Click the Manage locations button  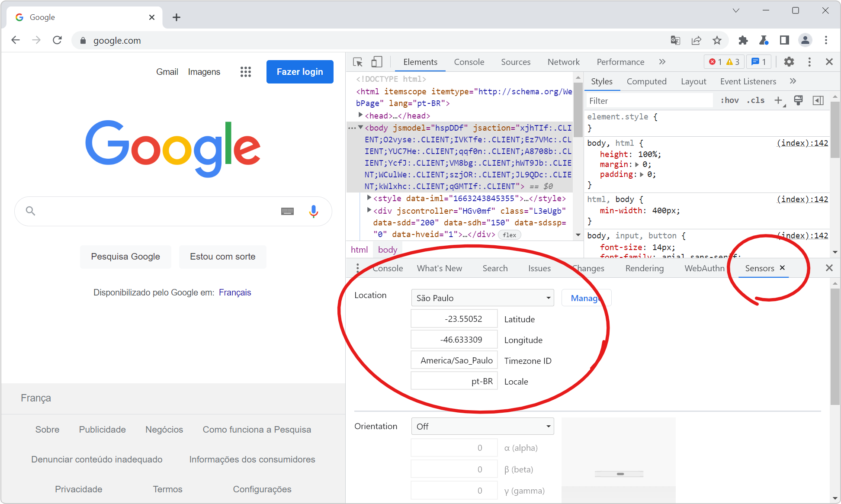(586, 298)
